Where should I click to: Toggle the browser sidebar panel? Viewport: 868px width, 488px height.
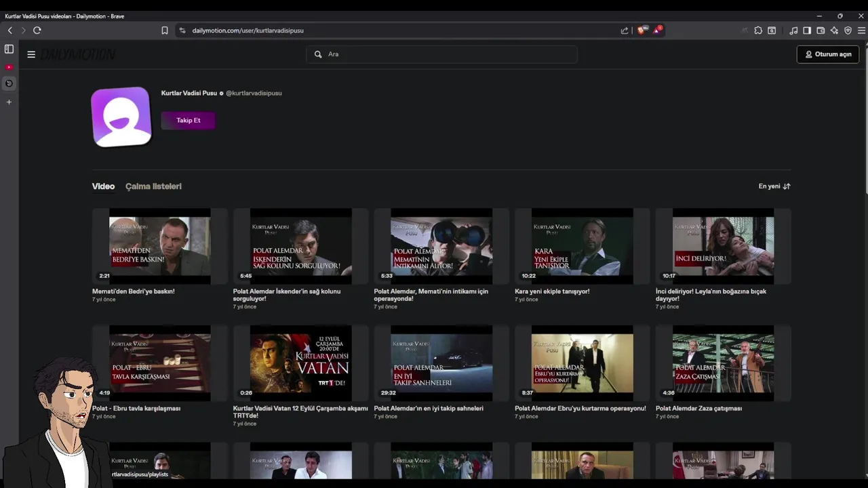[x=807, y=30]
